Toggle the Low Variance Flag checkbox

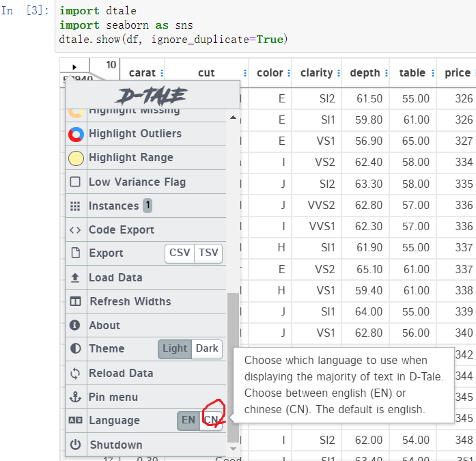(x=75, y=182)
